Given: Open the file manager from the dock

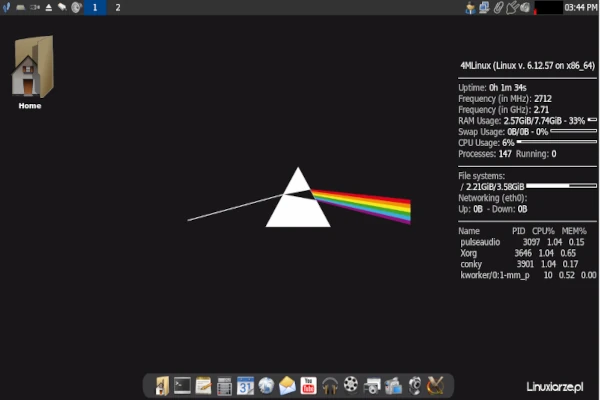Looking at the screenshot, I should tap(162, 385).
